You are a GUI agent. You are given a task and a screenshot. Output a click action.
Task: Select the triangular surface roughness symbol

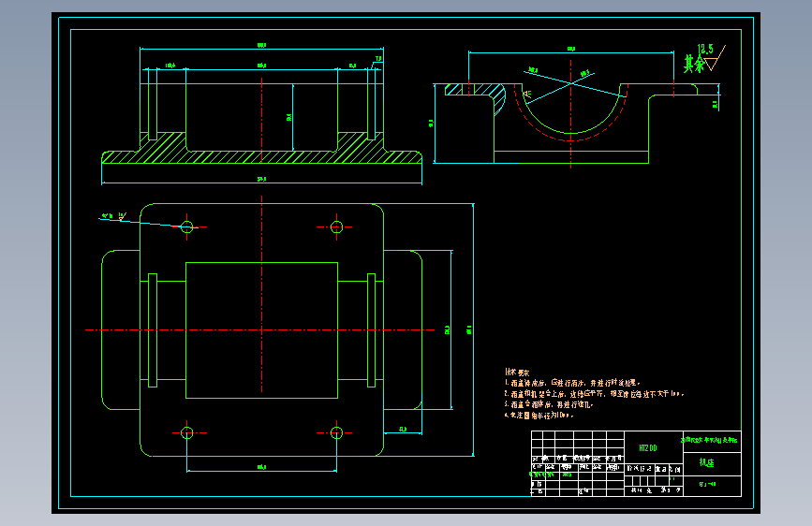point(716,58)
